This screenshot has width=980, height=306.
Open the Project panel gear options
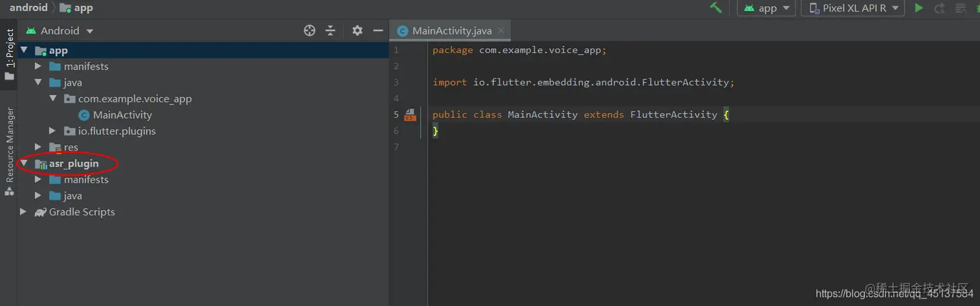tap(357, 30)
